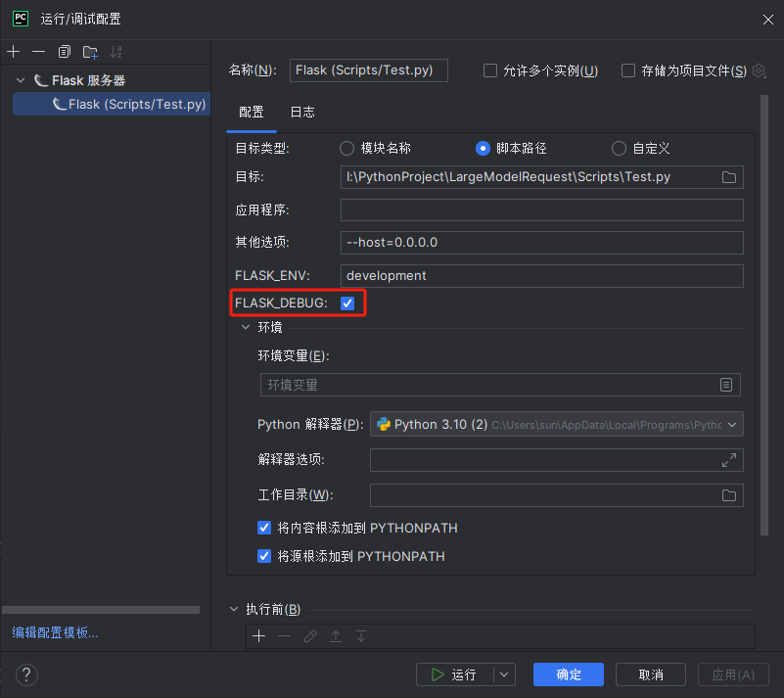The image size is (784, 698).
Task: Select the 模块名称 radio button
Action: 346,149
